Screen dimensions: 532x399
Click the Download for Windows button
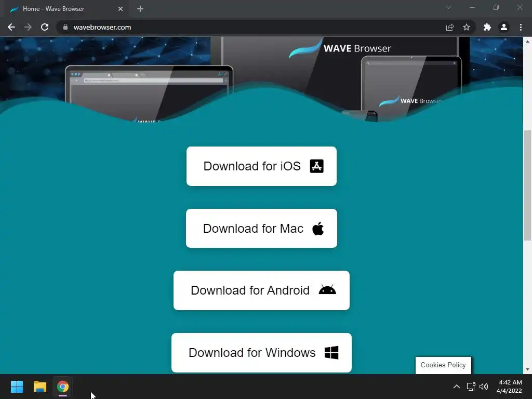coord(261,353)
